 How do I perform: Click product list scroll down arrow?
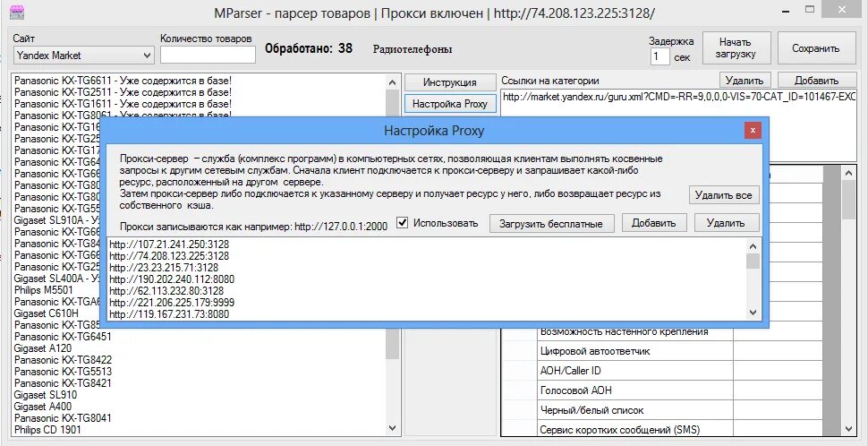click(393, 428)
